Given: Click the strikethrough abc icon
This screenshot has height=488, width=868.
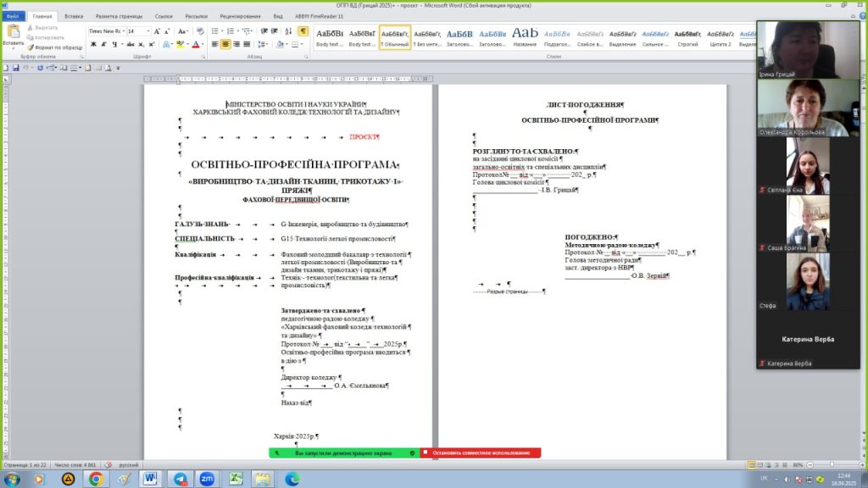Looking at the screenshot, I should 129,44.
